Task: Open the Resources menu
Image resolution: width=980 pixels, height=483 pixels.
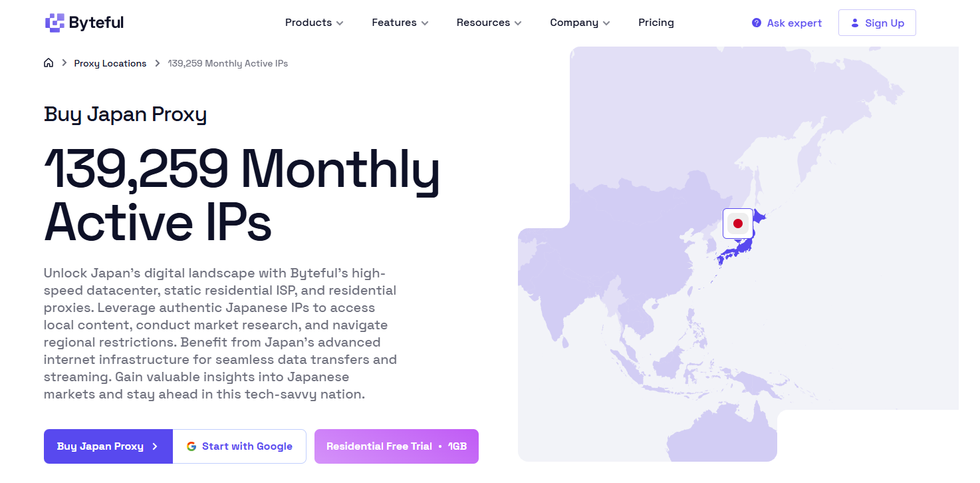Action: (x=489, y=23)
